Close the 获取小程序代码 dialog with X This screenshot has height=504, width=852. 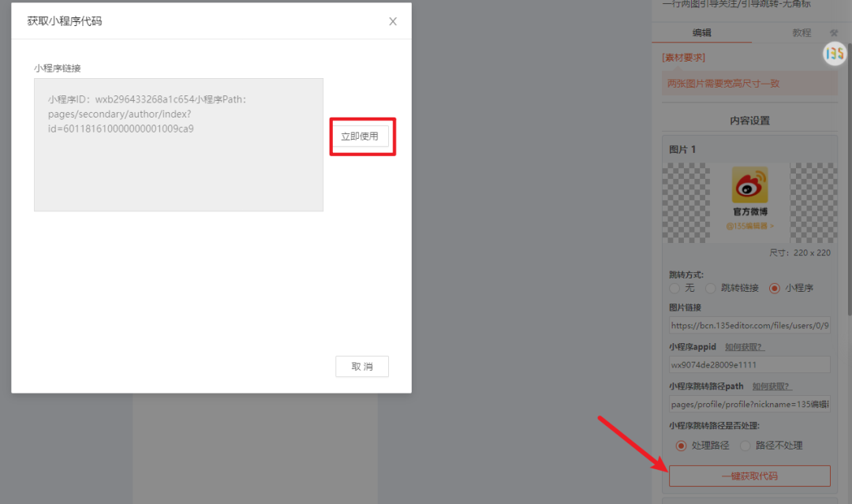pos(393,21)
